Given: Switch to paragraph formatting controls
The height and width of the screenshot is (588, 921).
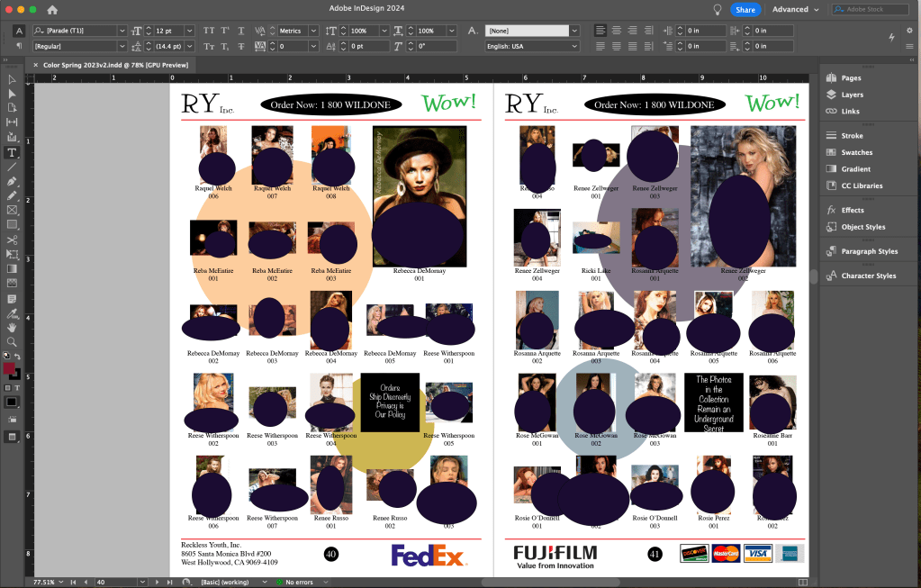Looking at the screenshot, I should click(19, 45).
